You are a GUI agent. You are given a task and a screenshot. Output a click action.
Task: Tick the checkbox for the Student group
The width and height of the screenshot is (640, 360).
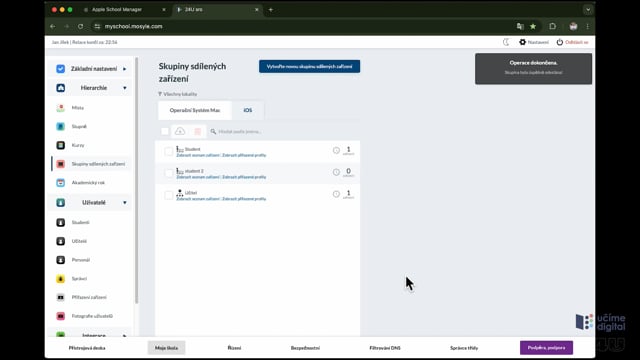tap(169, 151)
